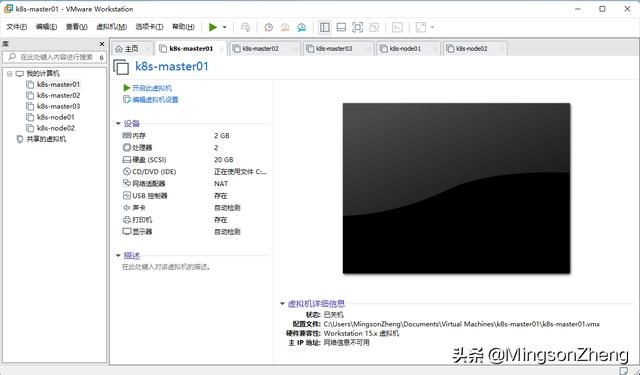The image size is (640, 375).
Task: Collapse the 描述 description section
Action: [x=118, y=255]
